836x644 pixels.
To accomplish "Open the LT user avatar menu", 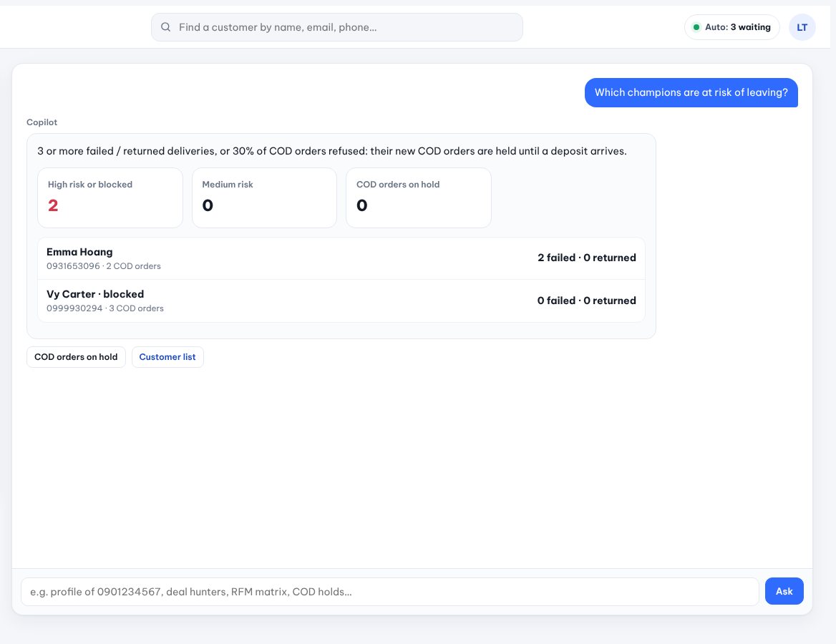I will pyautogui.click(x=802, y=27).
